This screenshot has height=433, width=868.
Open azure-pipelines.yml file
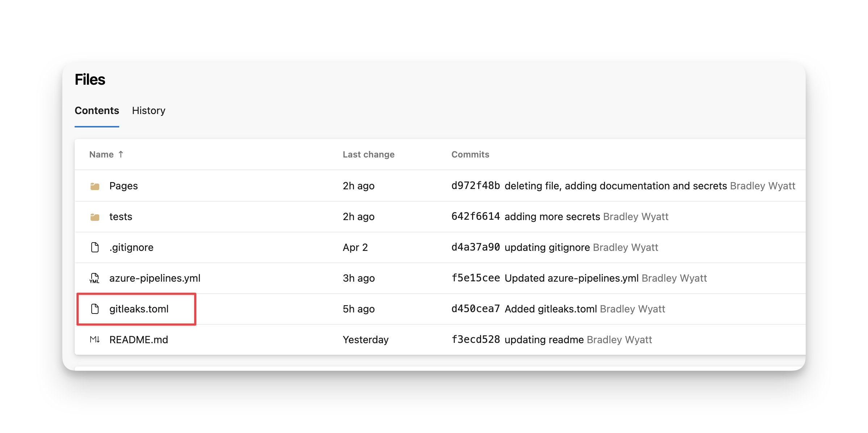155,278
